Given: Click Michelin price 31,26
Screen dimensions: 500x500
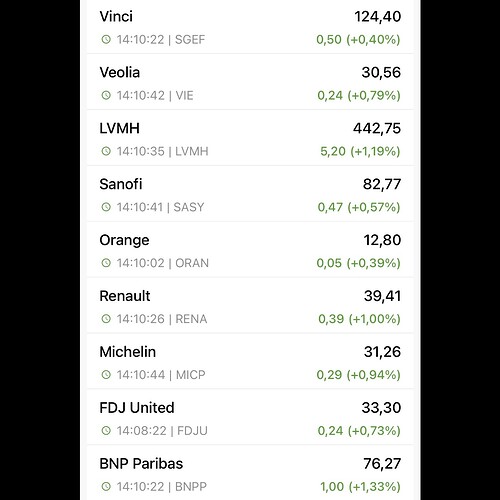Looking at the screenshot, I should [x=382, y=352].
